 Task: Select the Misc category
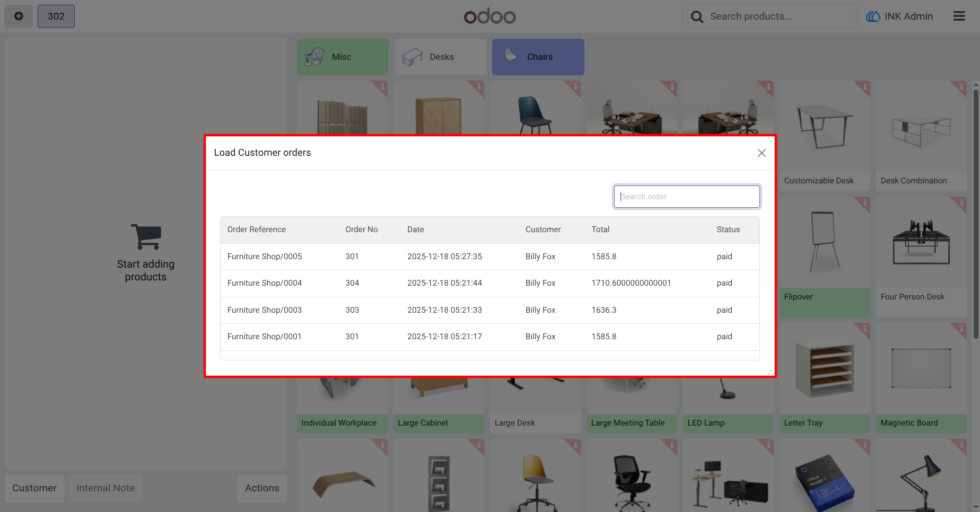[x=343, y=57]
